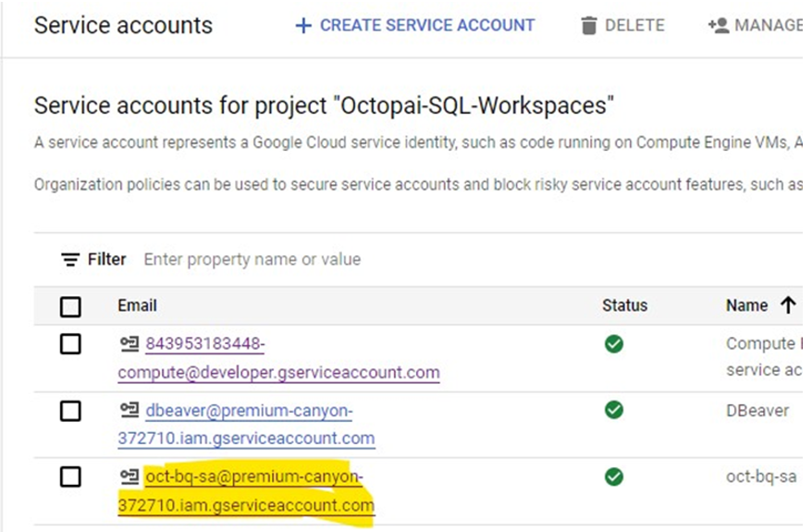Open the 843953183448-compute service account link
Image resolution: width=812 pixels, height=532 pixels.
click(x=204, y=345)
